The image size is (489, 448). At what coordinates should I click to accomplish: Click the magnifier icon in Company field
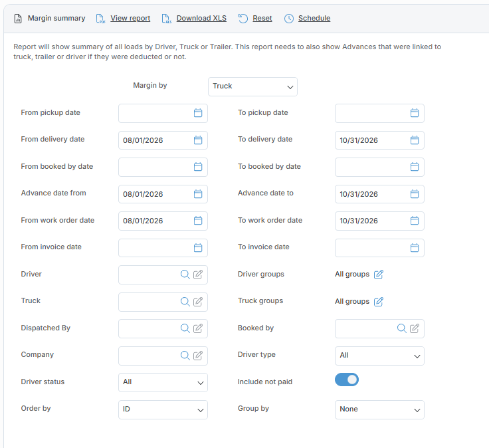click(x=185, y=356)
